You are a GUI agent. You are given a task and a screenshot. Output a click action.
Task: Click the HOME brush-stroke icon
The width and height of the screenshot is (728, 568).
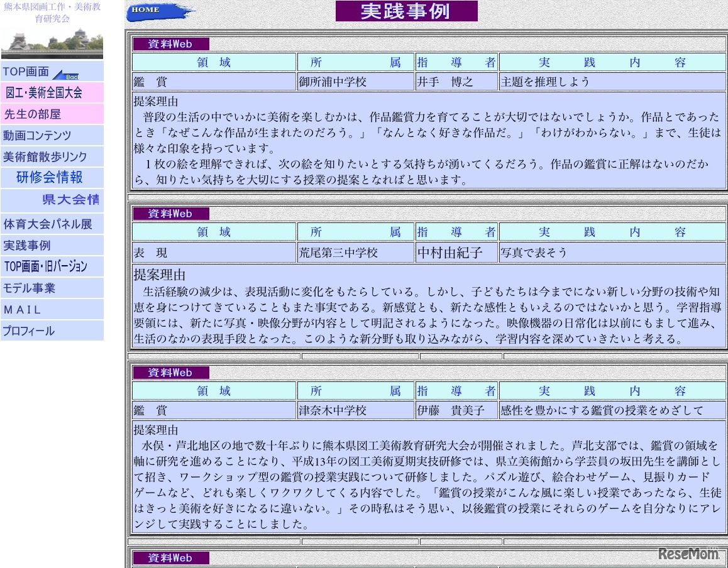pos(161,11)
